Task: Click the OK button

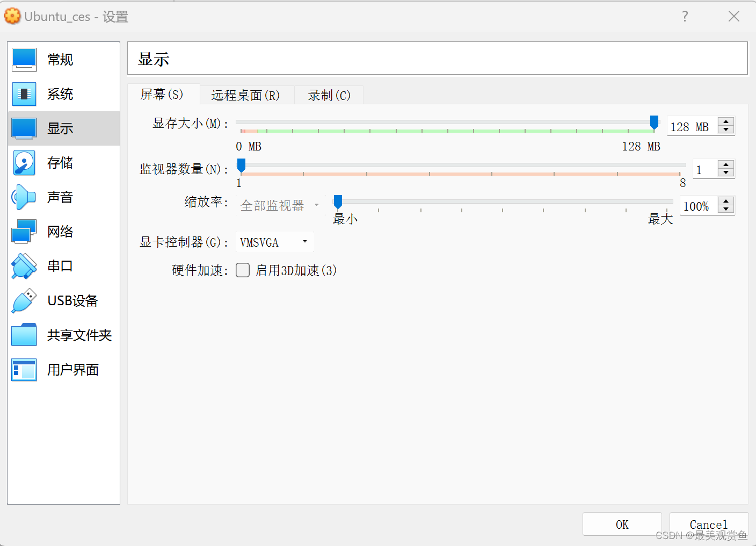Action: [x=622, y=525]
